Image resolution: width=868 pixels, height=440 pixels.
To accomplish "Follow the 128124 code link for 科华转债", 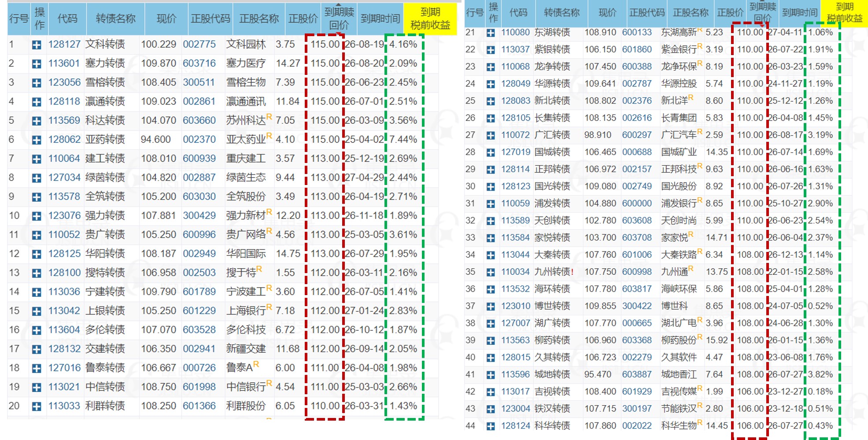I will point(516,426).
